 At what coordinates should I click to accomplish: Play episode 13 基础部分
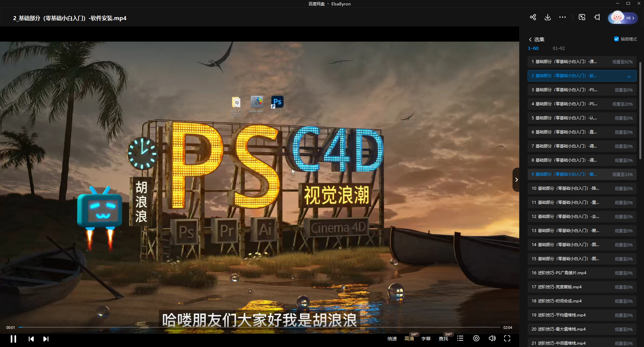pyautogui.click(x=582, y=231)
